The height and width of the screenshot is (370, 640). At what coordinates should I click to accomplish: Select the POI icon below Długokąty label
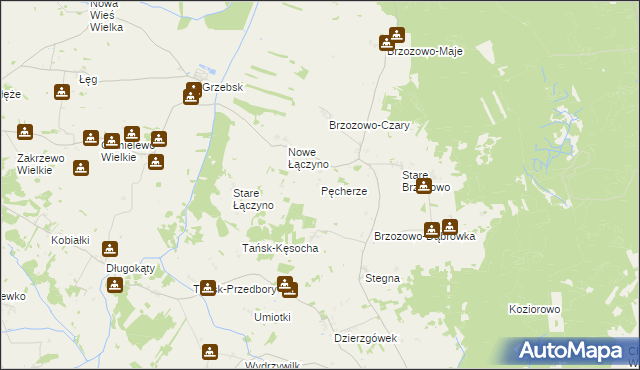115,285
